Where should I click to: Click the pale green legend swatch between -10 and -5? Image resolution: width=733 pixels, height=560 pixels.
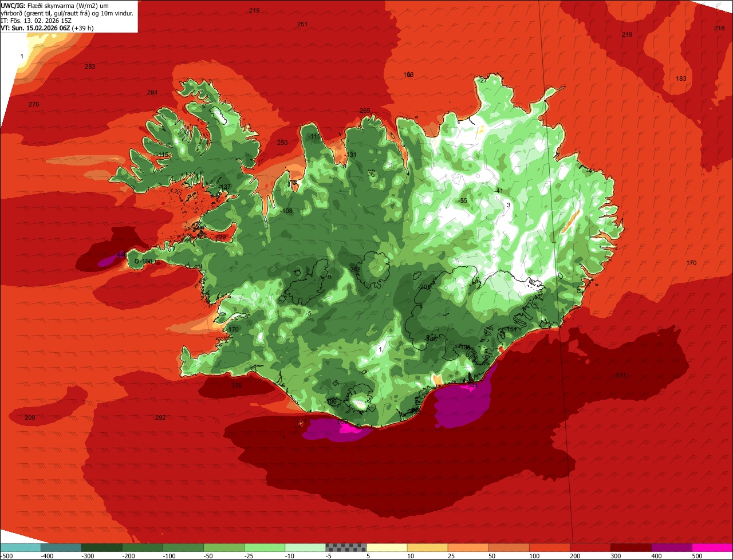[305, 547]
